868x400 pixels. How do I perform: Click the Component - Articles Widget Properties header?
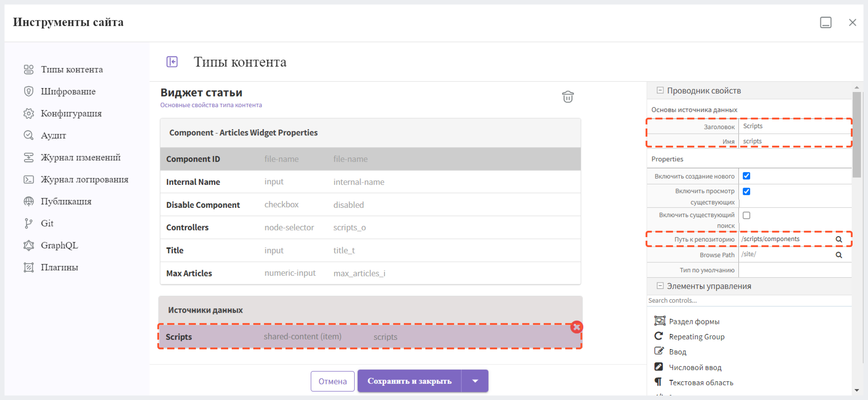370,132
